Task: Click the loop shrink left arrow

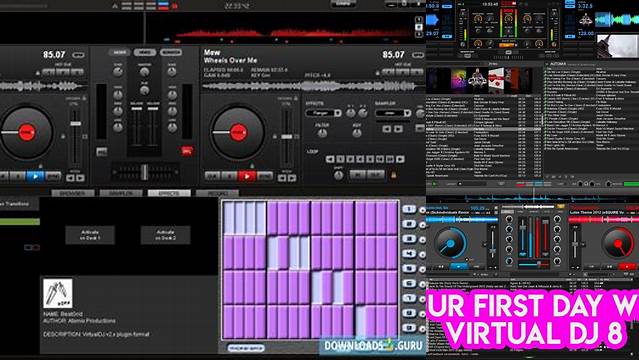Action: click(330, 159)
